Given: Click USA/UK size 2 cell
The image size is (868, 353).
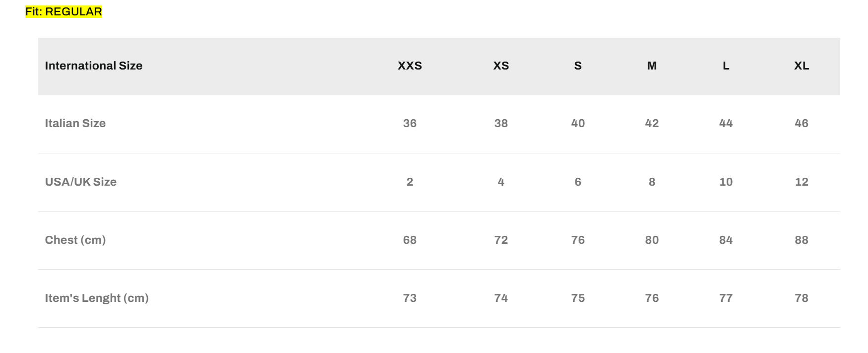Looking at the screenshot, I should click(410, 182).
